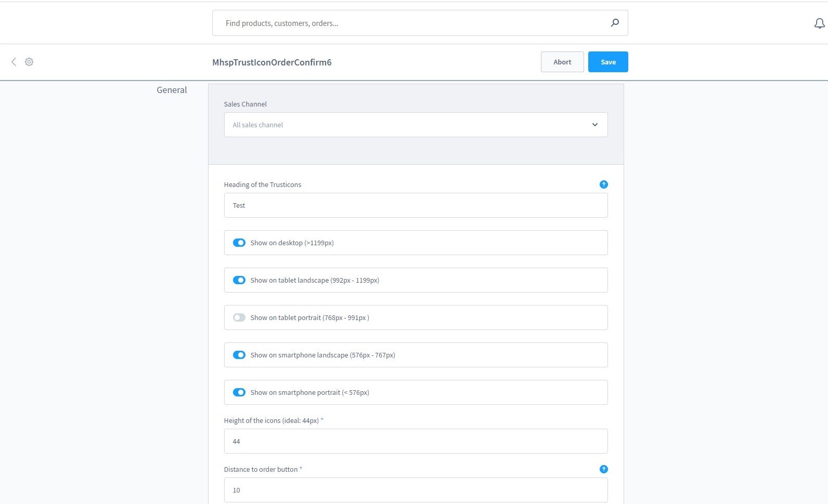This screenshot has height=504, width=828.
Task: Enable Show on tablet portrait
Action: pyautogui.click(x=239, y=317)
